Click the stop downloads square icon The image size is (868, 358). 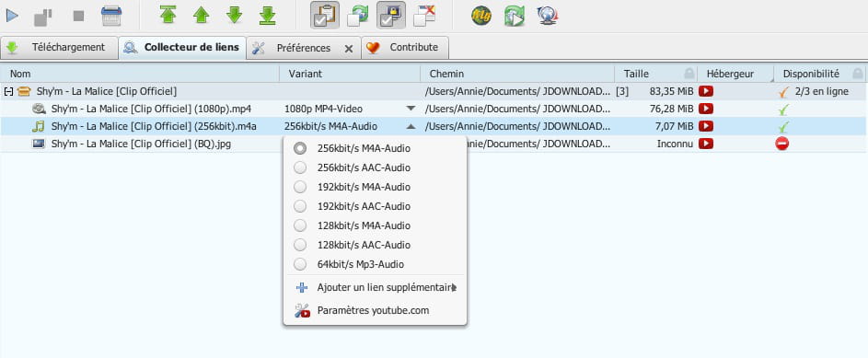coord(78,16)
